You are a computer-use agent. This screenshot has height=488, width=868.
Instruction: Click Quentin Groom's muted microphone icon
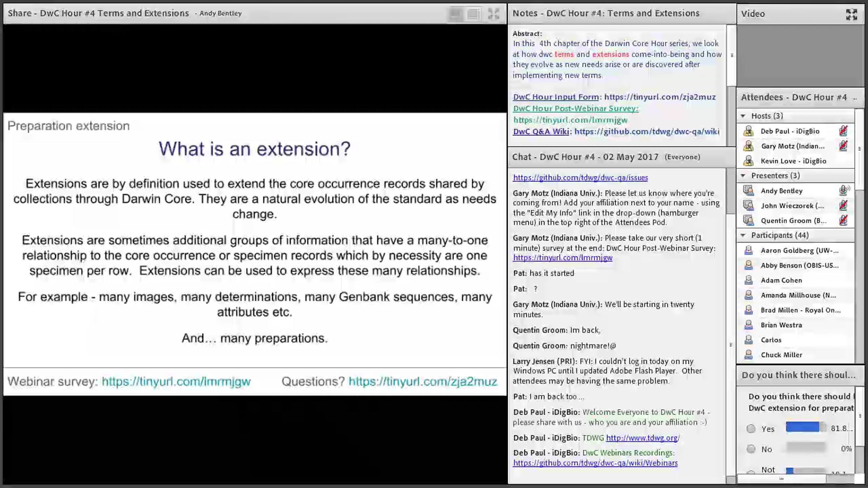pyautogui.click(x=843, y=221)
